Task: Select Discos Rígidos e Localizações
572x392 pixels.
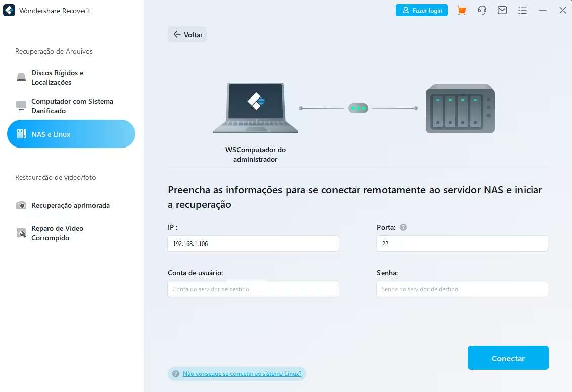Action: pos(57,78)
